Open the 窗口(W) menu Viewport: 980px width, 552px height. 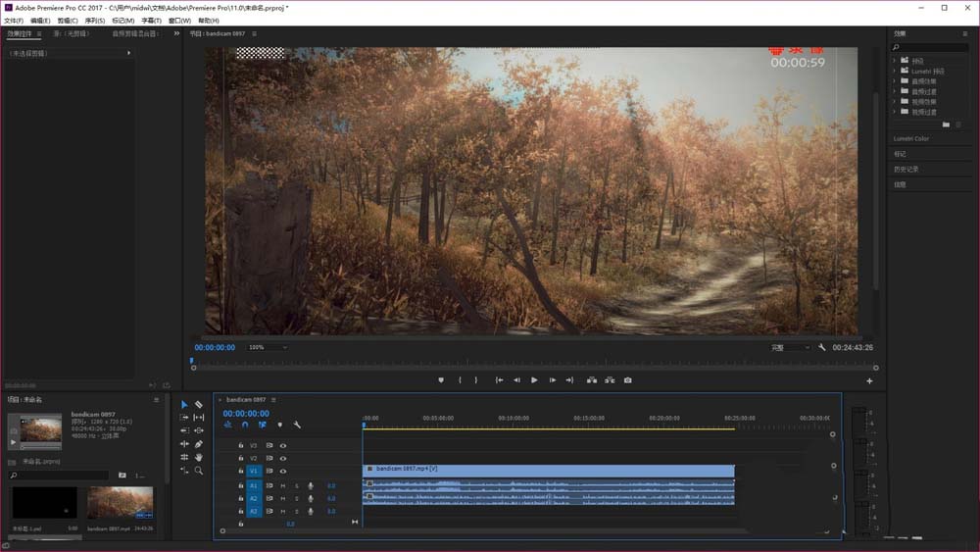click(179, 20)
